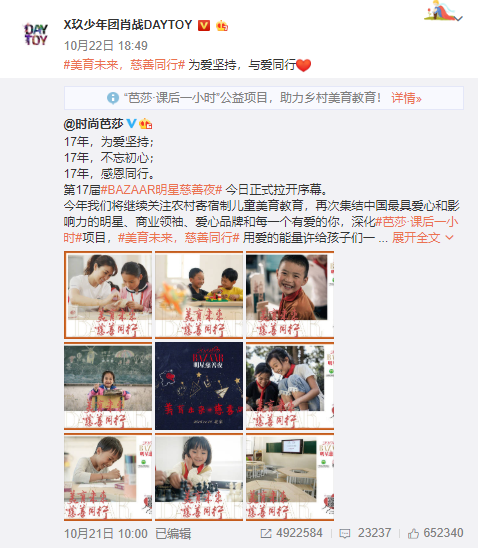
Task: View photo of woman teaching a girl
Action: [x=108, y=295]
